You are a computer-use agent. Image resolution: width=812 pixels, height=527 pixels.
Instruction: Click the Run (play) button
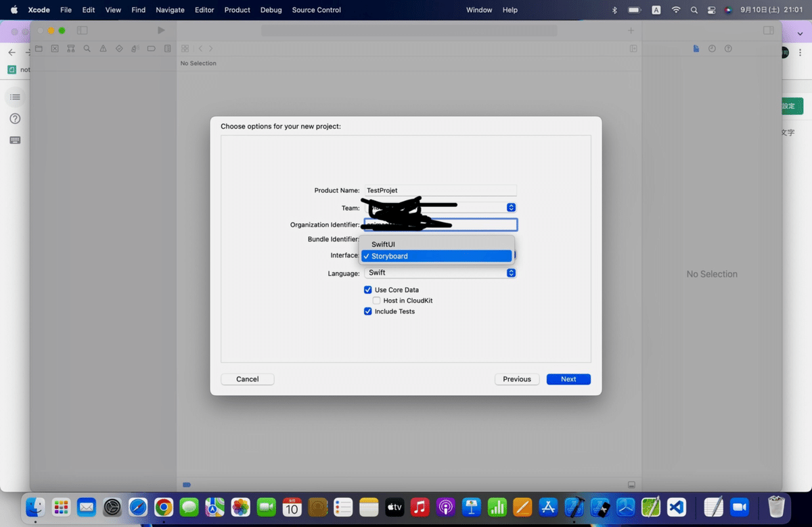161,30
